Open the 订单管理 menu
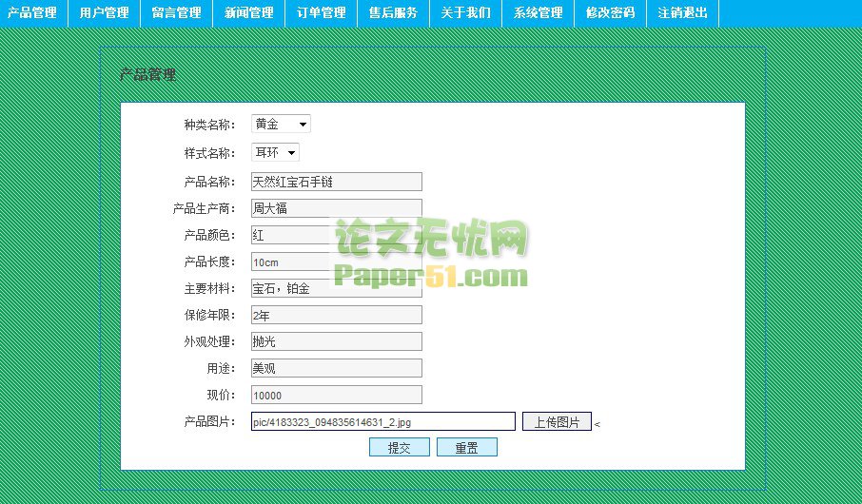This screenshot has width=862, height=504. point(321,12)
